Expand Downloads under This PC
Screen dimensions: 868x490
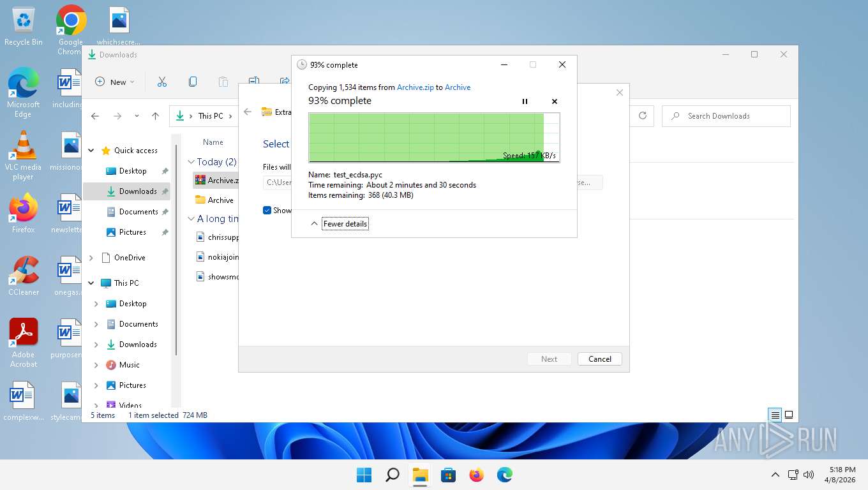tap(96, 345)
